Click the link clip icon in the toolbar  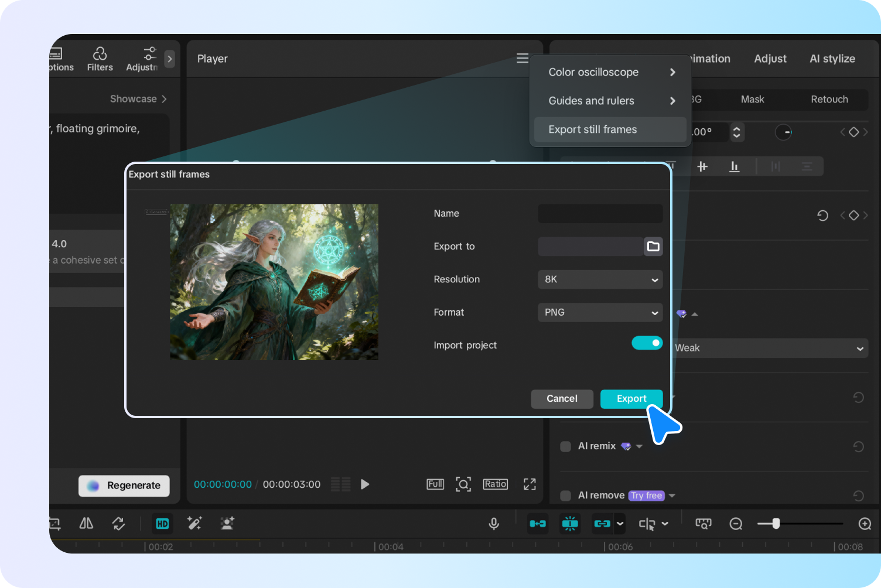pyautogui.click(x=603, y=524)
